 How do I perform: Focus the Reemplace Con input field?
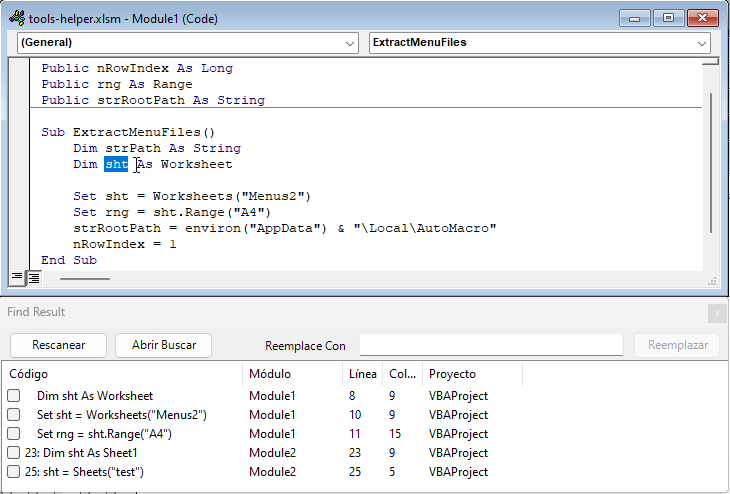tap(491, 345)
